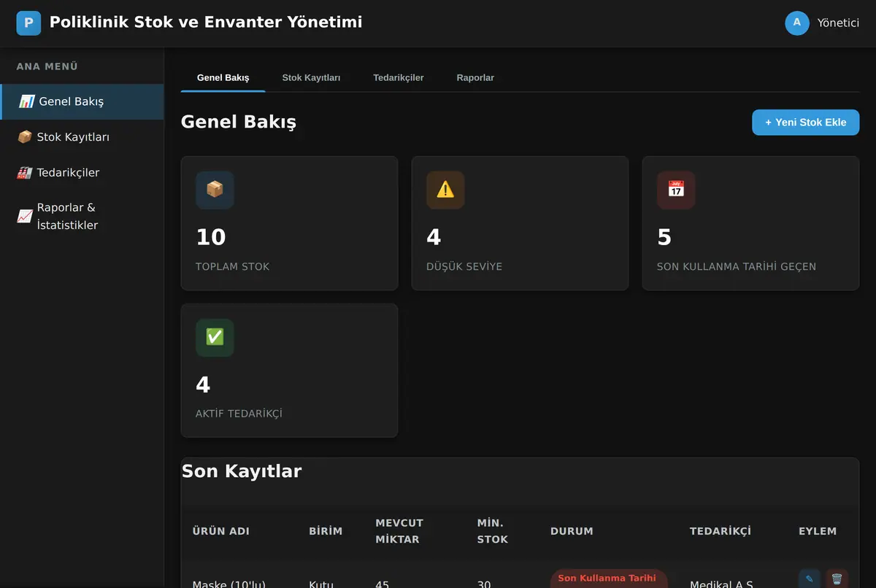Click the Tedarikçiler factory icon in sidebar

[25, 173]
